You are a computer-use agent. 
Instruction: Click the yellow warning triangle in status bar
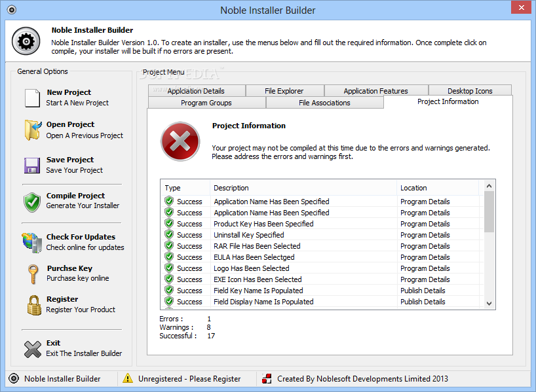point(128,378)
